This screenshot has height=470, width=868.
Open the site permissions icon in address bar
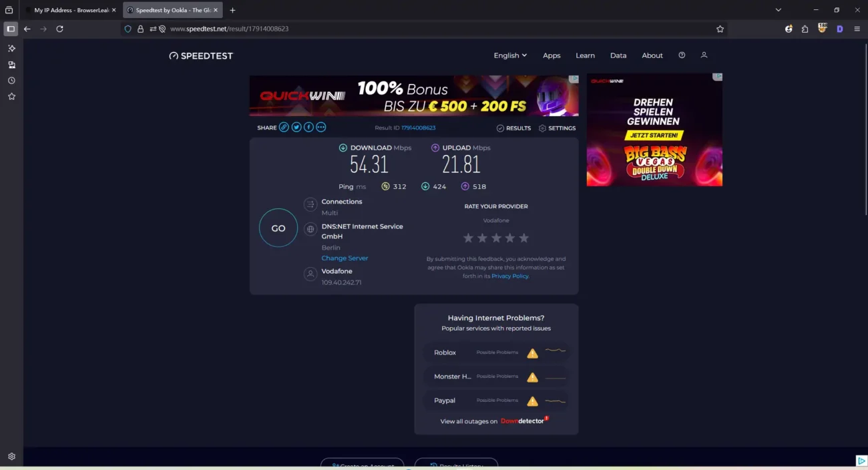[154, 29]
